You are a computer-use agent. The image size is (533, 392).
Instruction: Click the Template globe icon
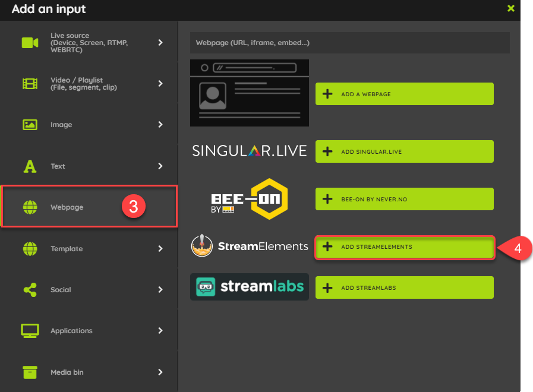coord(30,249)
